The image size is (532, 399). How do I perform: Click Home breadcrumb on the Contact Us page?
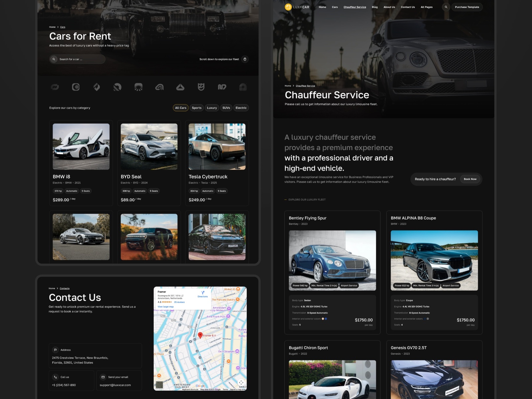pos(52,288)
